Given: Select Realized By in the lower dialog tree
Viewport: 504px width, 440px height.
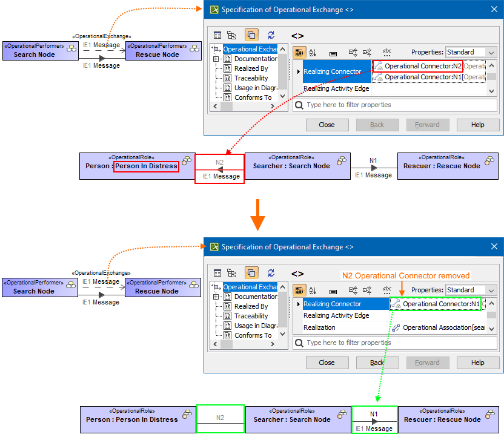Looking at the screenshot, I should coord(251,306).
